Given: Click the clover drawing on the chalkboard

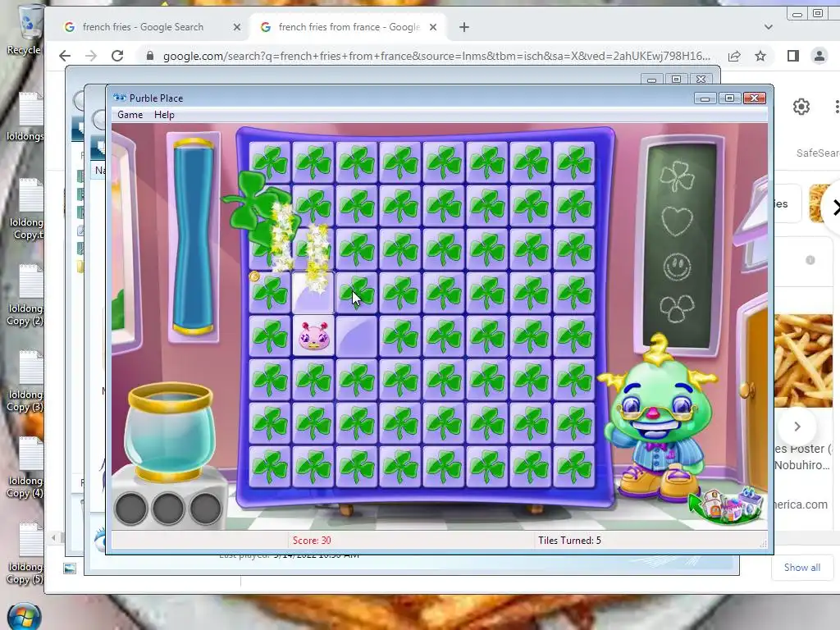Looking at the screenshot, I should 677,176.
